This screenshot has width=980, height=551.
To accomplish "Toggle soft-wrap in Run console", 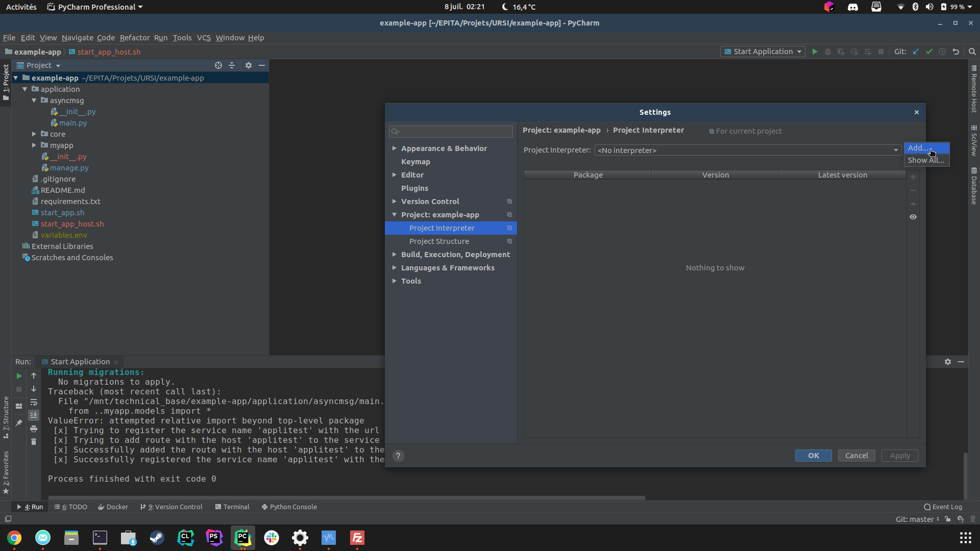I will [x=34, y=403].
